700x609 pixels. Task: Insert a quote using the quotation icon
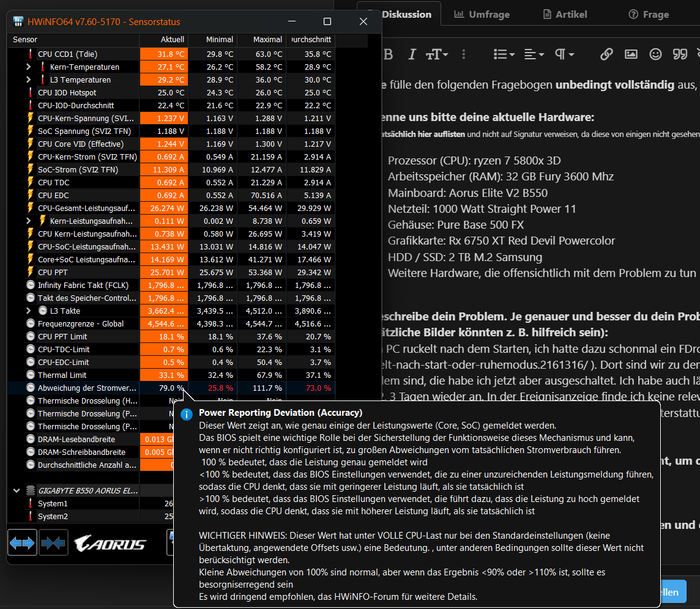(x=680, y=54)
